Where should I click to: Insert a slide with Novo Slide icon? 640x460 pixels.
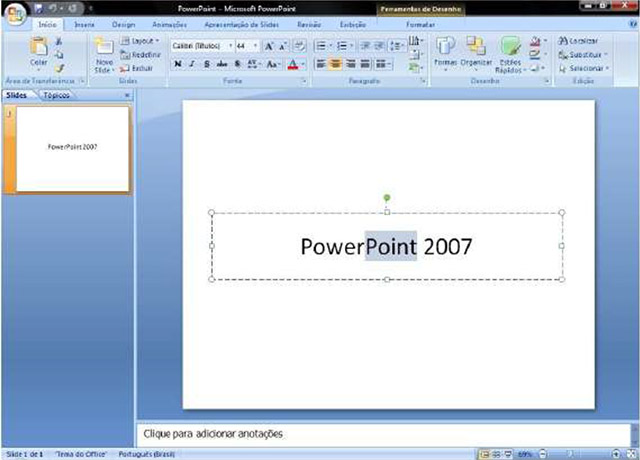(x=104, y=48)
